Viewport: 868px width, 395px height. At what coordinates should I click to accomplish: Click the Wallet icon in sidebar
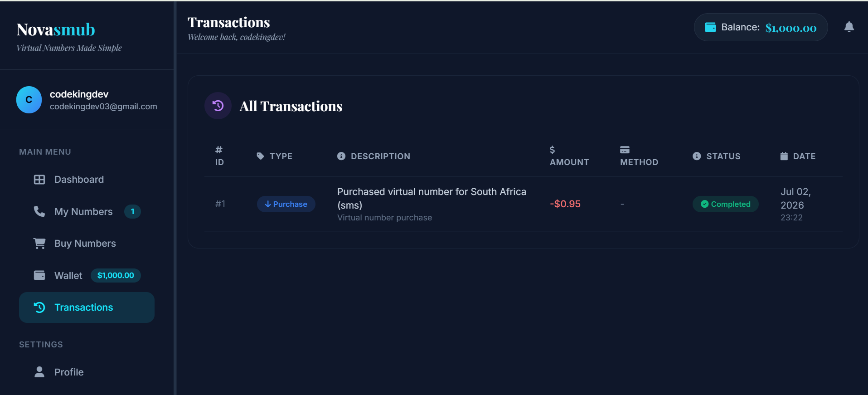[39, 275]
